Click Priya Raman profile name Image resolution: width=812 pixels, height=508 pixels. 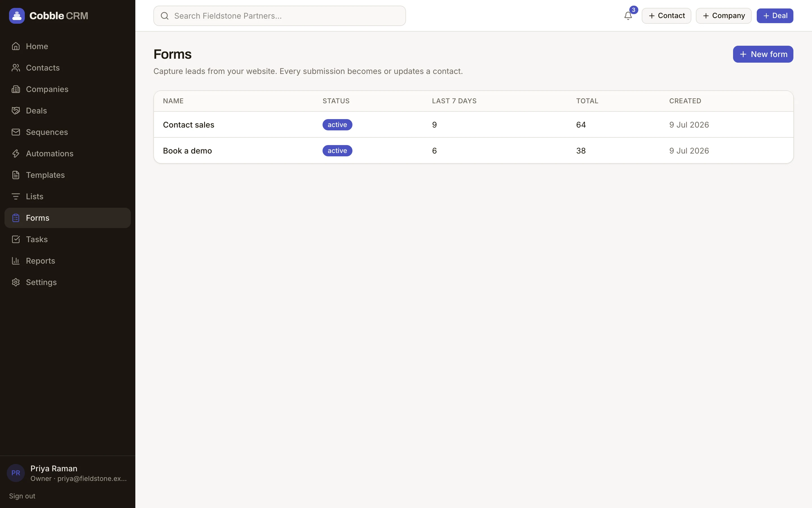point(54,468)
